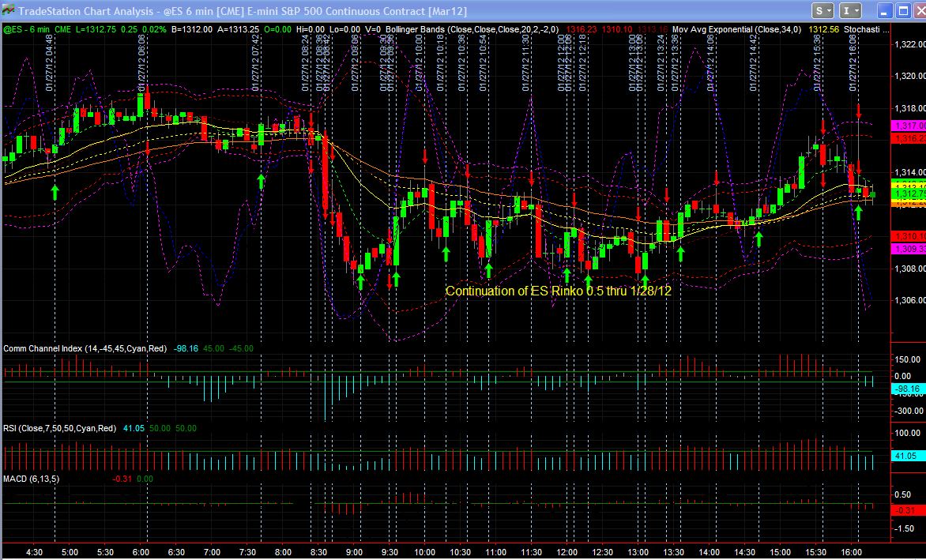926x560 pixels.
Task: Select the 01/27/12 16:06 vertical marker
Action: click(x=853, y=62)
